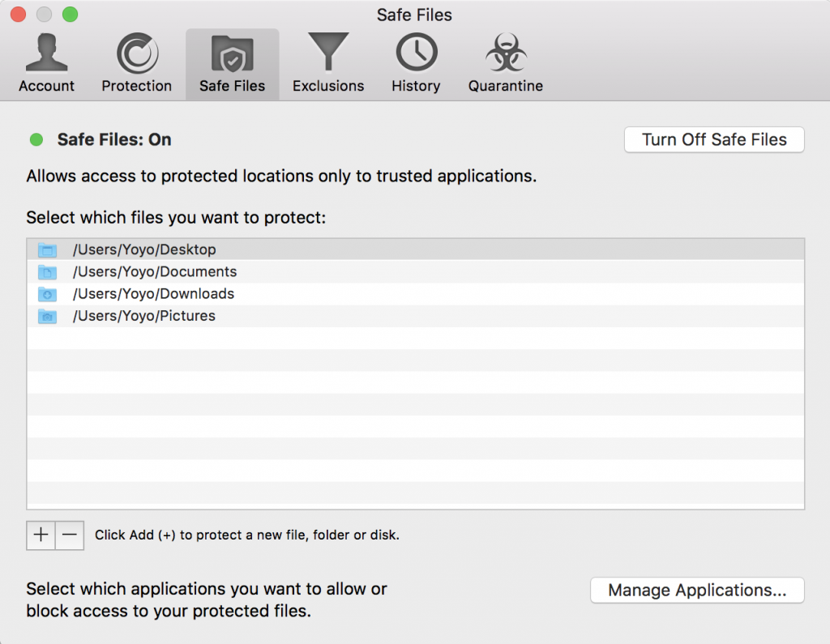830x644 pixels.
Task: Click the Downloads folder icon
Action: coord(47,294)
